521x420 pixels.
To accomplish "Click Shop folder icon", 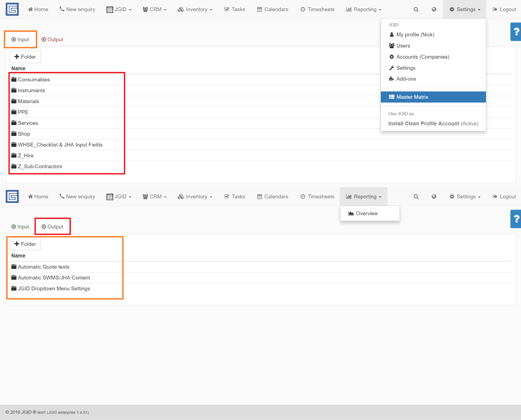I will (x=14, y=133).
